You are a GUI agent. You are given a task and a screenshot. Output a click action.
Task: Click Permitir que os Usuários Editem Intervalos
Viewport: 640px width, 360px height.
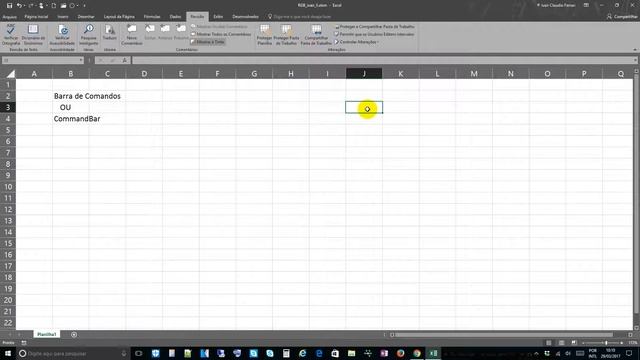click(x=374, y=34)
